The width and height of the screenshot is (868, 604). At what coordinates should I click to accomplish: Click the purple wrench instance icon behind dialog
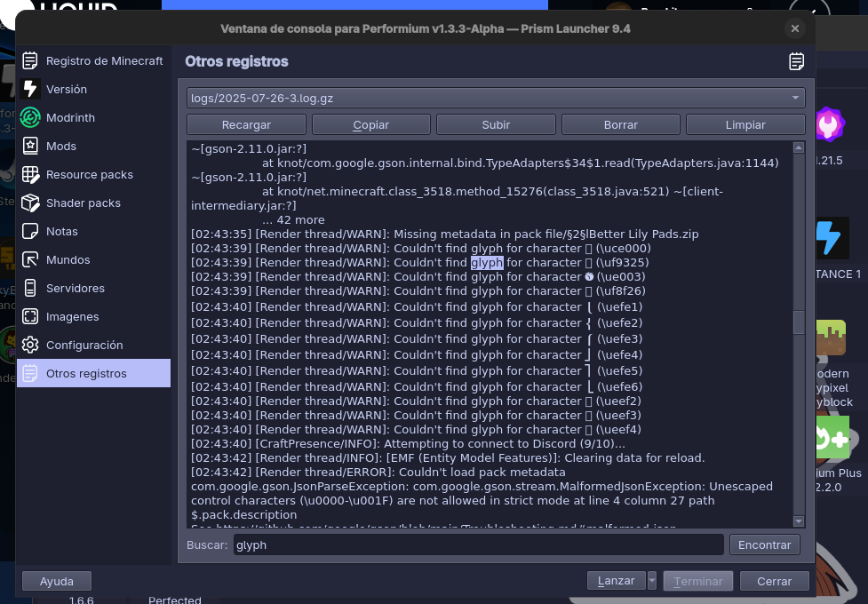coord(829,124)
